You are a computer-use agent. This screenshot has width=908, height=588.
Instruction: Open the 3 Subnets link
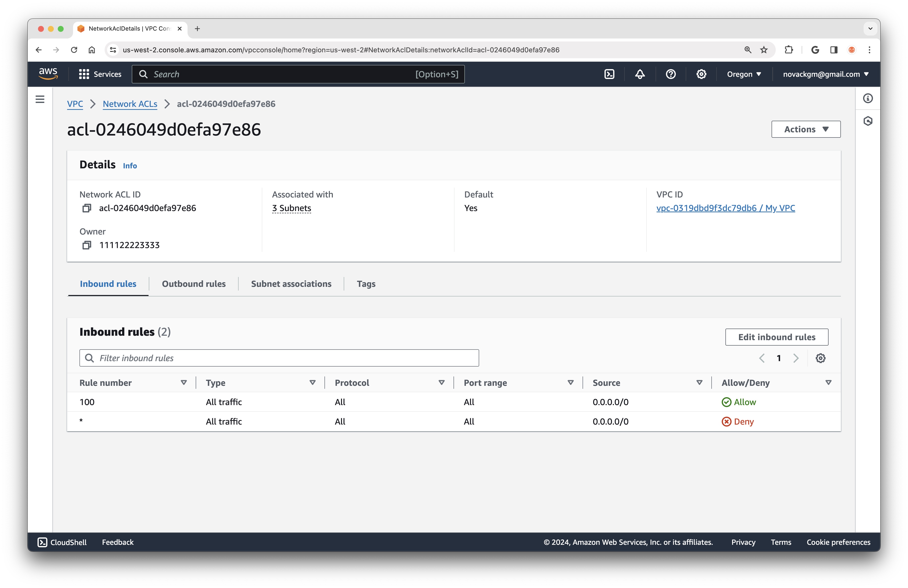coord(291,208)
